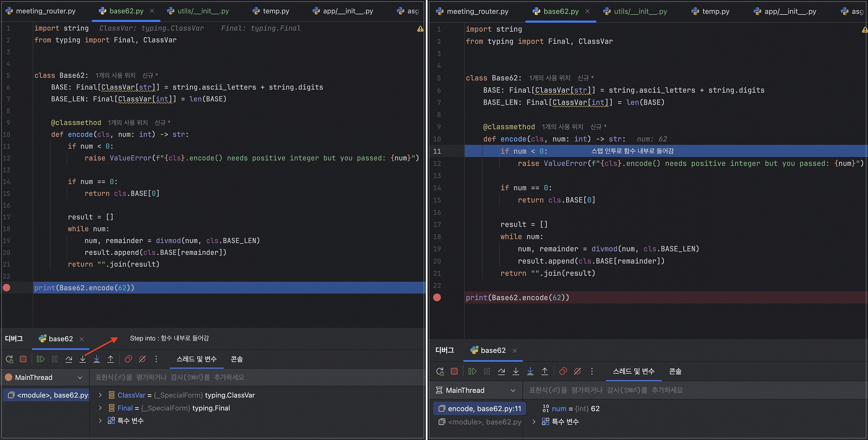This screenshot has width=868, height=440.
Task: Toggle mute breakpoints in left toolbar
Action: point(142,359)
